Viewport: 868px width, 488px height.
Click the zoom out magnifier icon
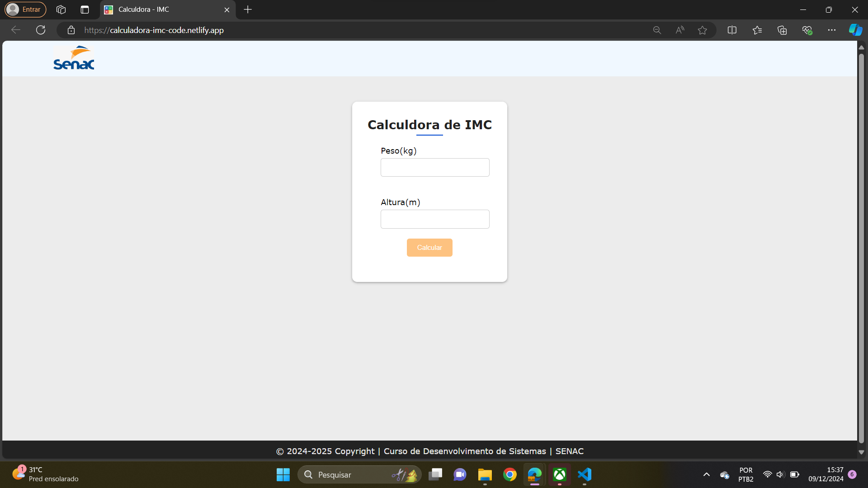point(657,30)
